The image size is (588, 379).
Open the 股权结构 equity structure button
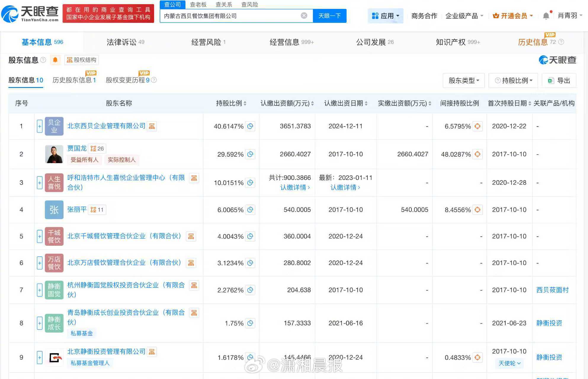pyautogui.click(x=82, y=60)
